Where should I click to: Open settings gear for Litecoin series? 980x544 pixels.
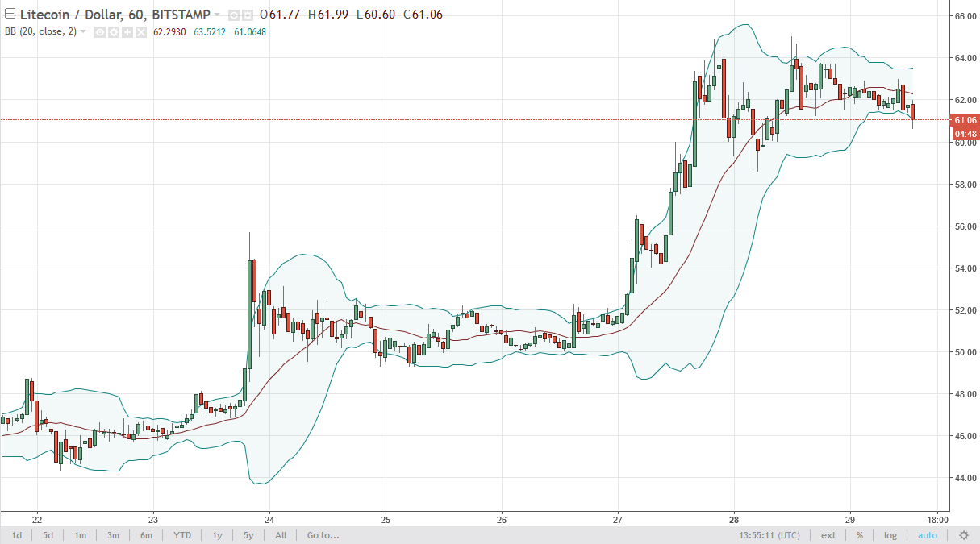[x=248, y=15]
